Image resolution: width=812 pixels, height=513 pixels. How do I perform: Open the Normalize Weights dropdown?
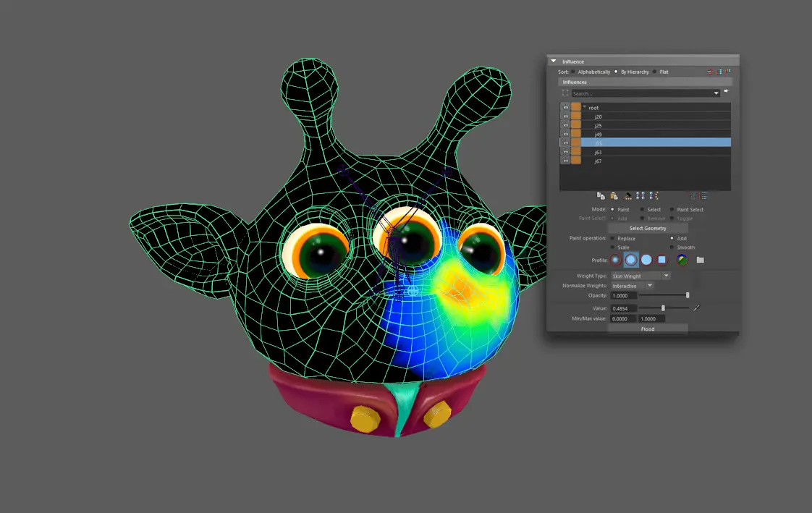coord(633,286)
